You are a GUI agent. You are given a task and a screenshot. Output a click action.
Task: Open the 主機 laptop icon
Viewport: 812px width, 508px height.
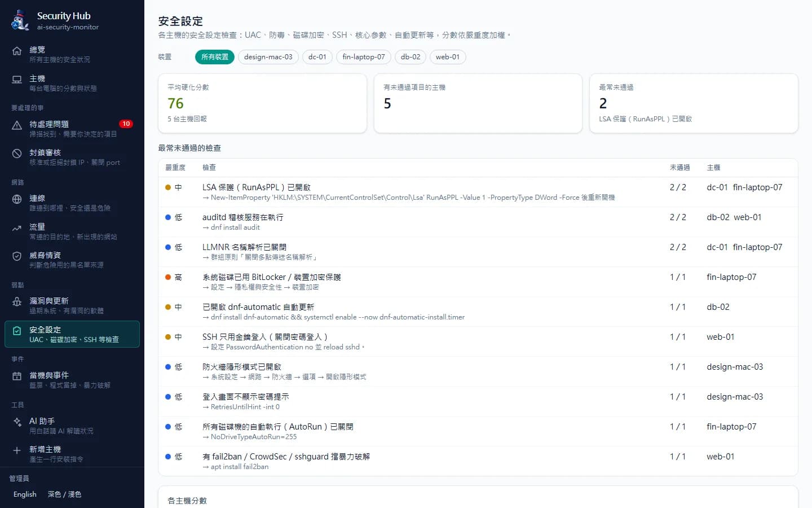(17, 80)
